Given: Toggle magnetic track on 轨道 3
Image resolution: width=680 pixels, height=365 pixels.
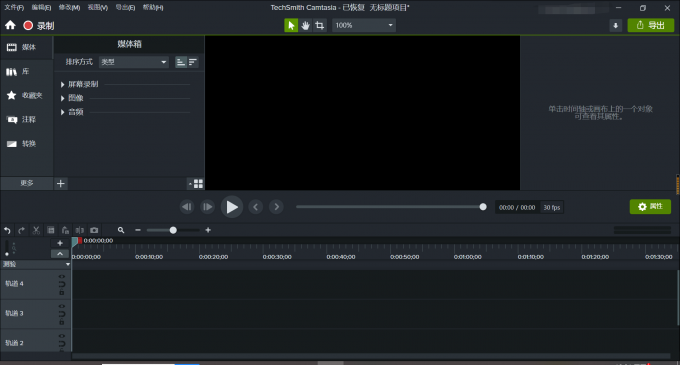Looking at the screenshot, I should 62,314.
